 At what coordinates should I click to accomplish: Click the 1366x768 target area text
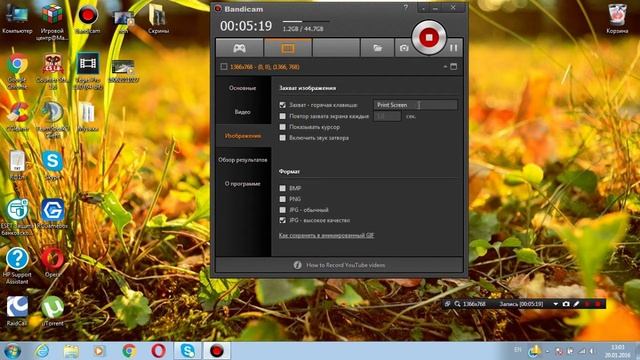pos(264,67)
